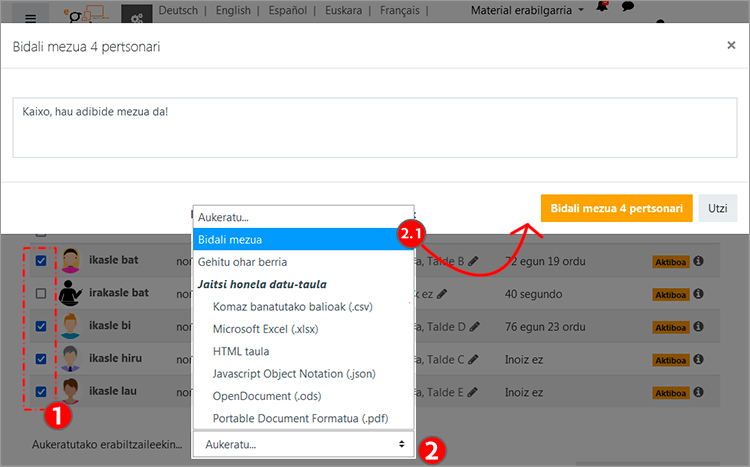
Task: Open the messages speech bubble icon
Action: coord(628,7)
